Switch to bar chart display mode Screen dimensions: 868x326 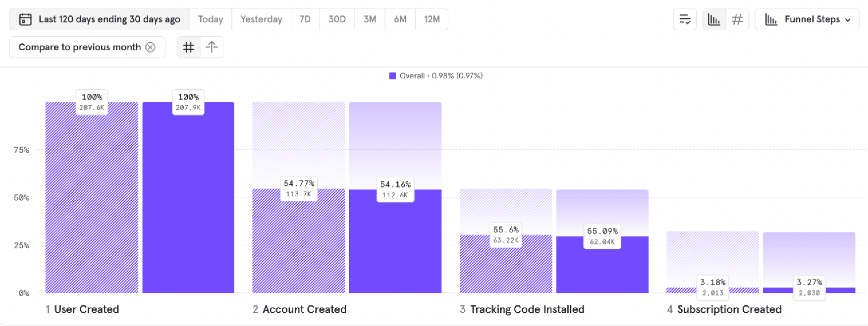[x=714, y=19]
